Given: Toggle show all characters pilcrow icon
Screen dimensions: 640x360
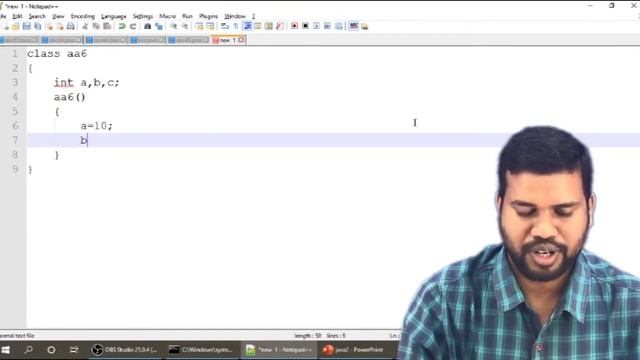Looking at the screenshot, I should click(x=236, y=27).
